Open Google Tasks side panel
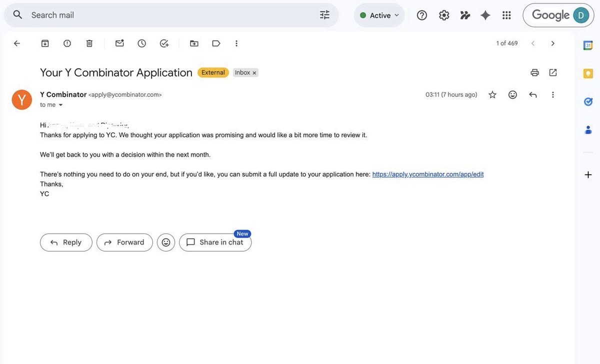 (x=588, y=102)
